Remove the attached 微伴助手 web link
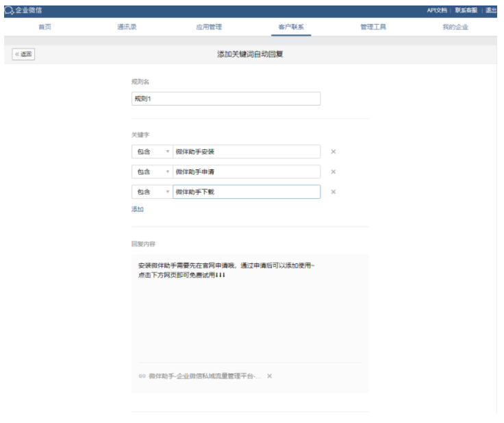504x423 pixels. pyautogui.click(x=269, y=376)
